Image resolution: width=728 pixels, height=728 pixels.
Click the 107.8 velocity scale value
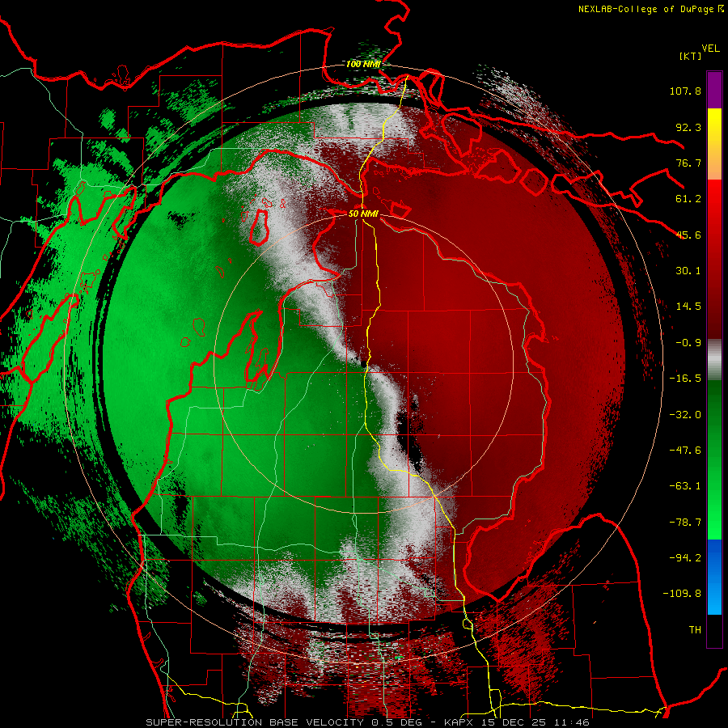pos(685,91)
